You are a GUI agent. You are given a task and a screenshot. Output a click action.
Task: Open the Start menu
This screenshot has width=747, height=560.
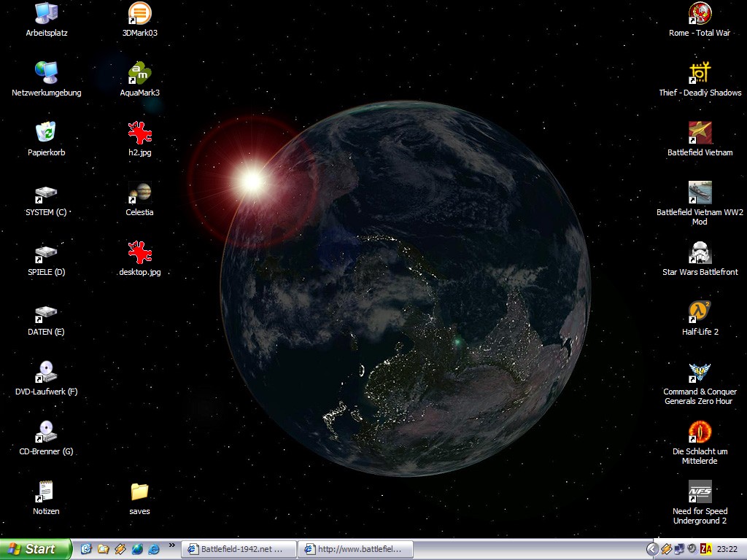[35, 549]
